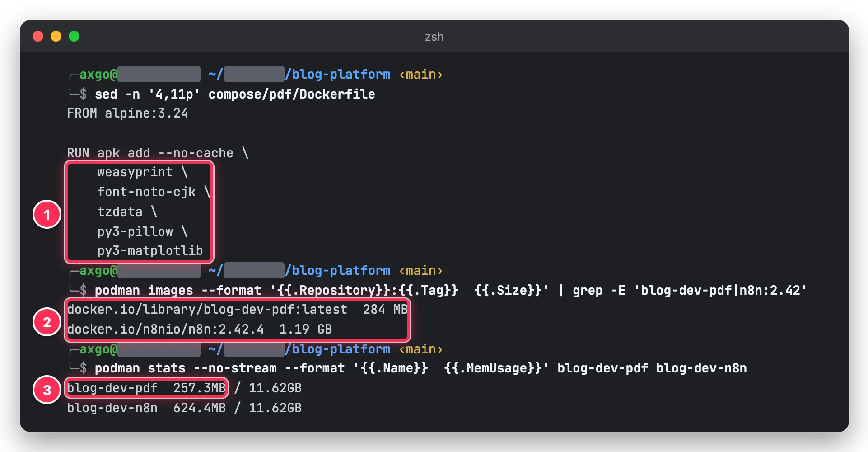
Task: Click the n8nio/n8n:2.42.4 1.19 GB image line
Action: (200, 329)
